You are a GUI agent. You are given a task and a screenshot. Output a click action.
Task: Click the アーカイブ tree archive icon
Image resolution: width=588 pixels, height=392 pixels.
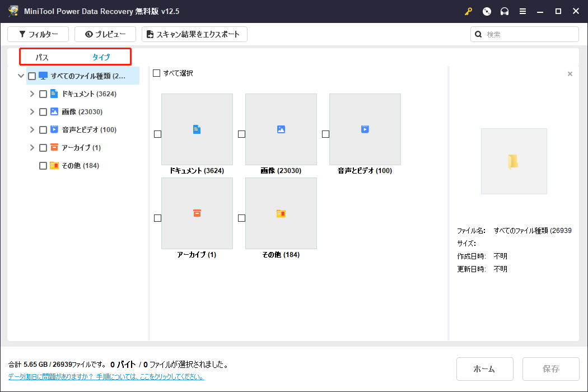click(54, 147)
